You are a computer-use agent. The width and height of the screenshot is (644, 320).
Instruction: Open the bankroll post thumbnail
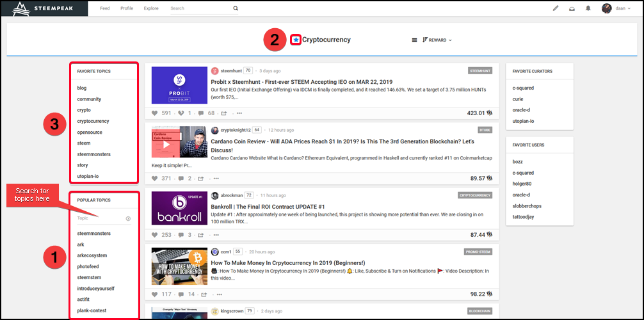click(179, 208)
